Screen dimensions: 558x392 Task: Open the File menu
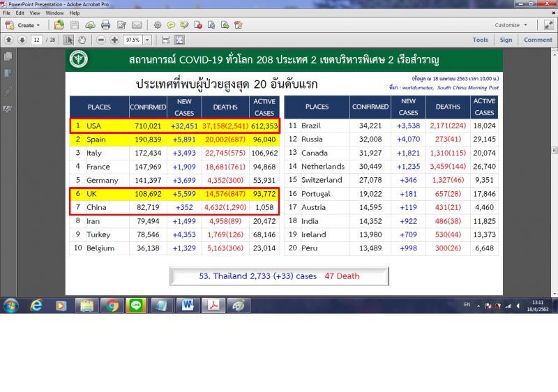(x=6, y=13)
